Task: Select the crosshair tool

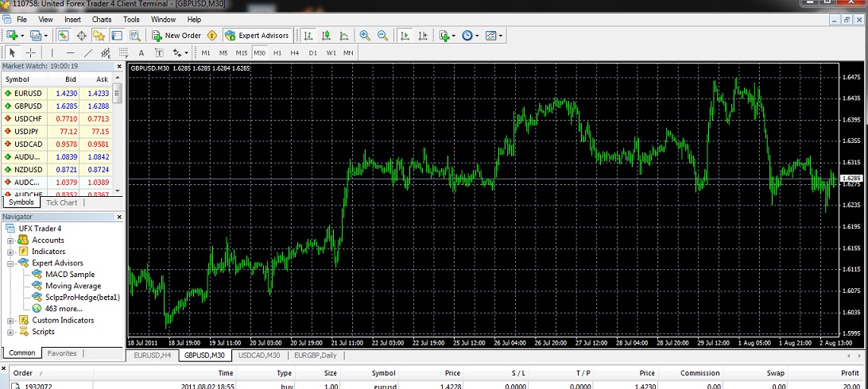Action: click(x=30, y=52)
